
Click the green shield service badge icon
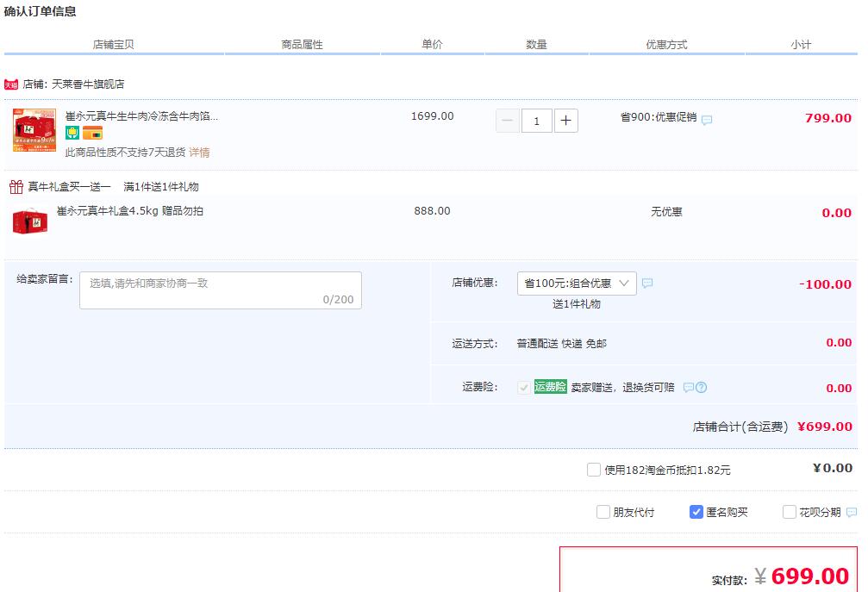click(72, 133)
